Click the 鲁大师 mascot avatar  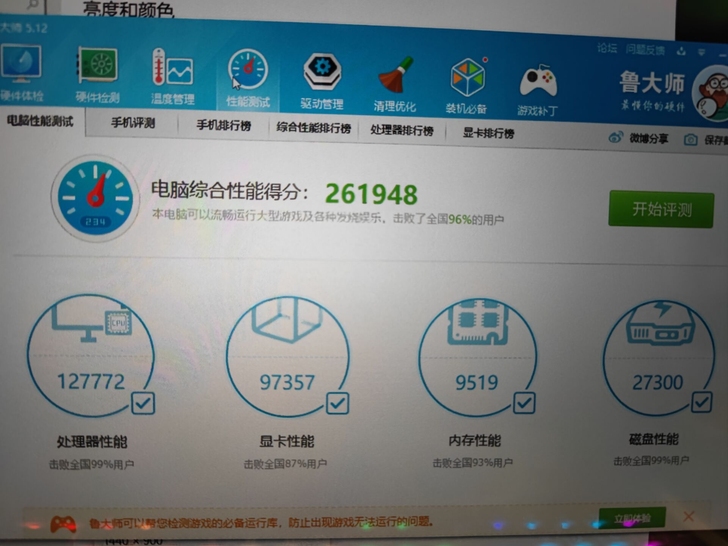[711, 94]
